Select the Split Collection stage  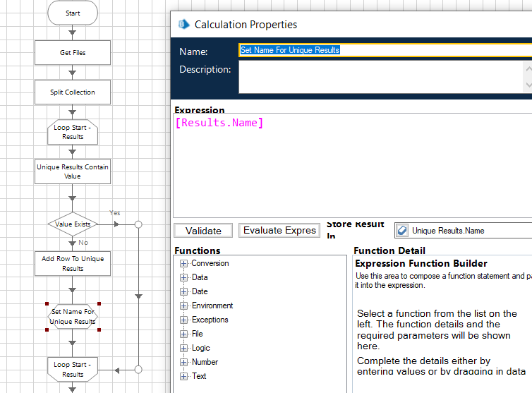(73, 92)
